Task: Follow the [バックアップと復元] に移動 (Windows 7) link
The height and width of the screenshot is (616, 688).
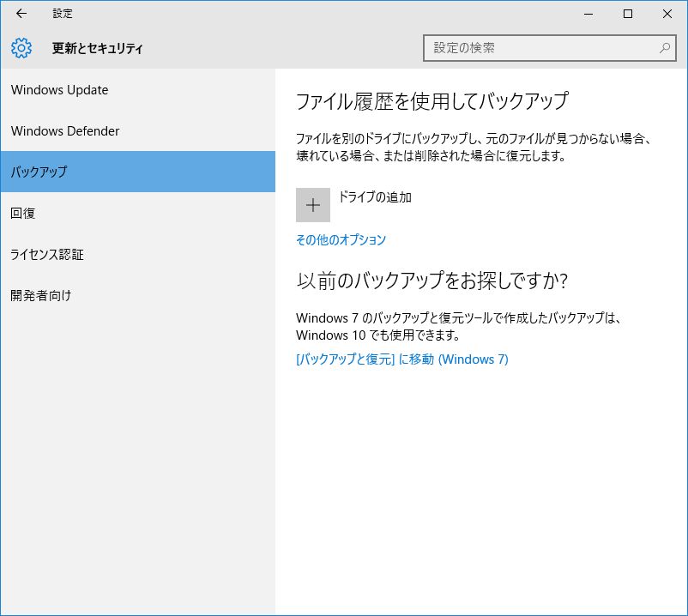Action: pyautogui.click(x=401, y=359)
